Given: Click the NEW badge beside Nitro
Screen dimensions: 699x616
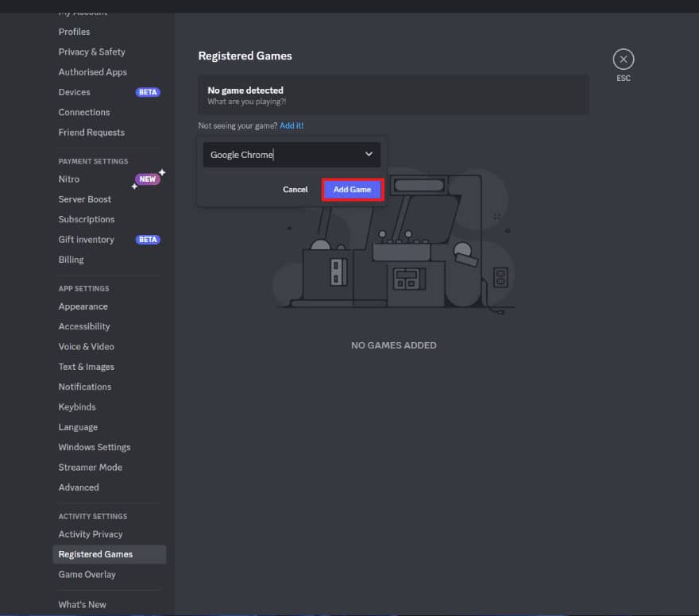Looking at the screenshot, I should (x=148, y=179).
